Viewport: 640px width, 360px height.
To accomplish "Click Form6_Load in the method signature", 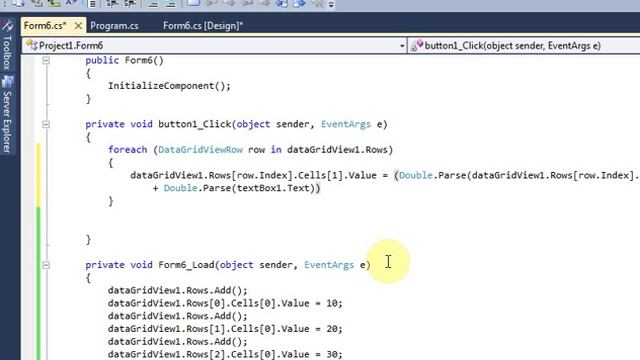I will click(186, 265).
